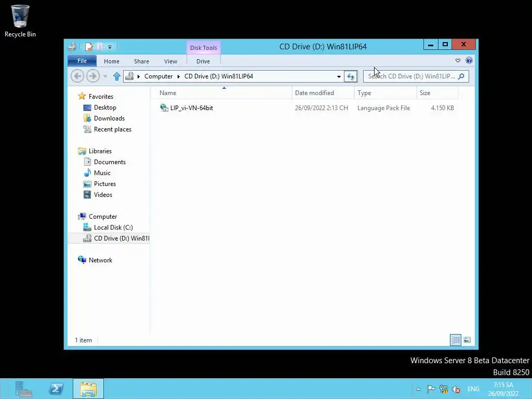
Task: Click the window system icon at title bar
Action: click(x=72, y=46)
